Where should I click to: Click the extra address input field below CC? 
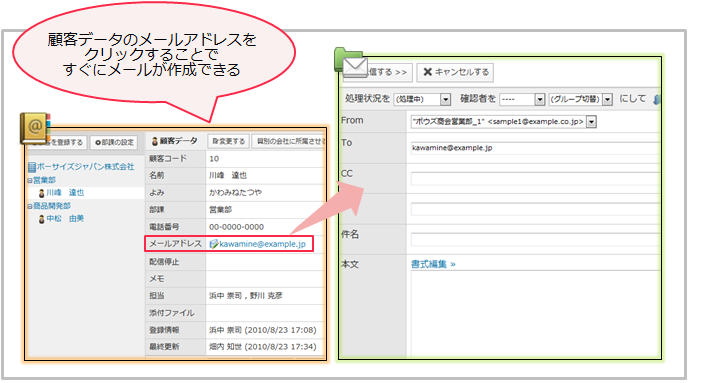[535, 209]
